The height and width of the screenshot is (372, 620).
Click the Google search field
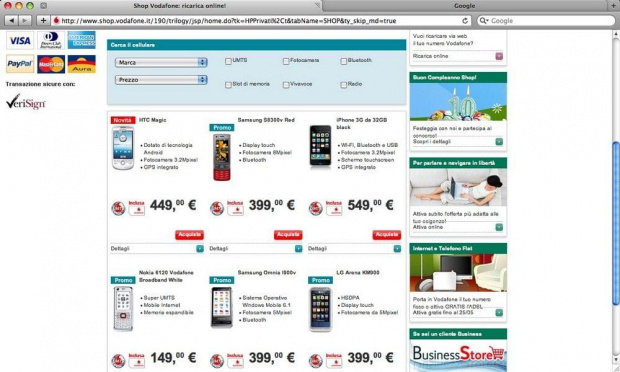coord(546,21)
